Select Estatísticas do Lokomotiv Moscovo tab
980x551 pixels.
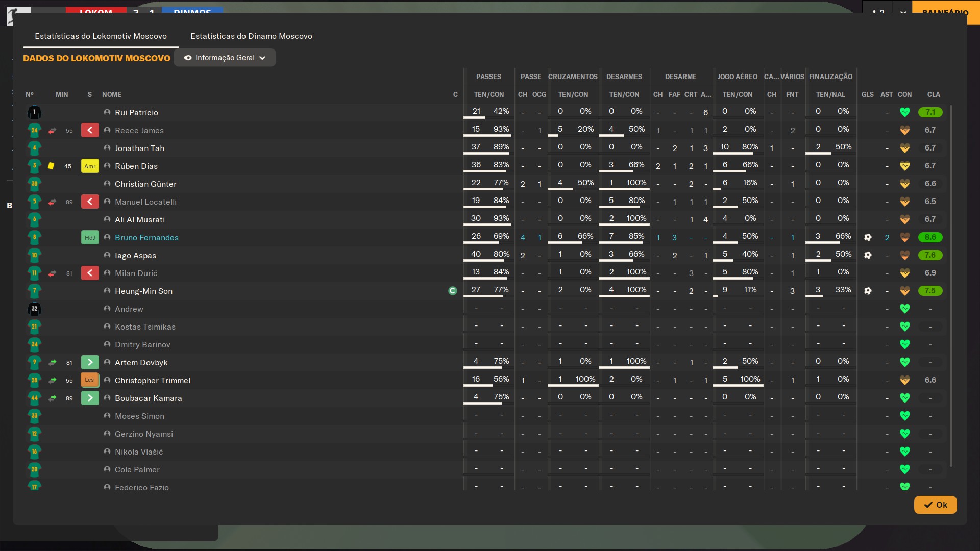point(101,36)
